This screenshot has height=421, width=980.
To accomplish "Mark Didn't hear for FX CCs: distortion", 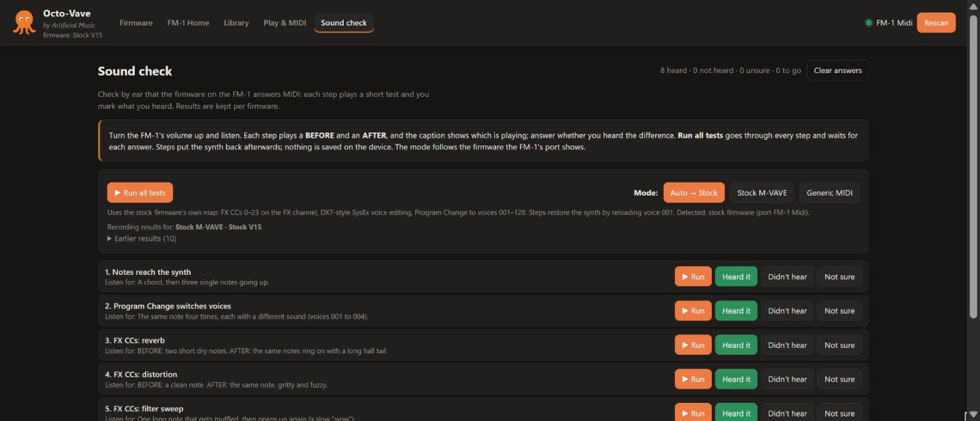I will pyautogui.click(x=787, y=379).
